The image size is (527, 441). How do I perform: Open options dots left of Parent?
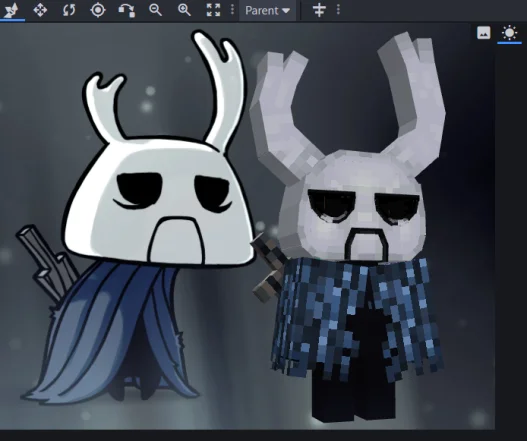232,10
